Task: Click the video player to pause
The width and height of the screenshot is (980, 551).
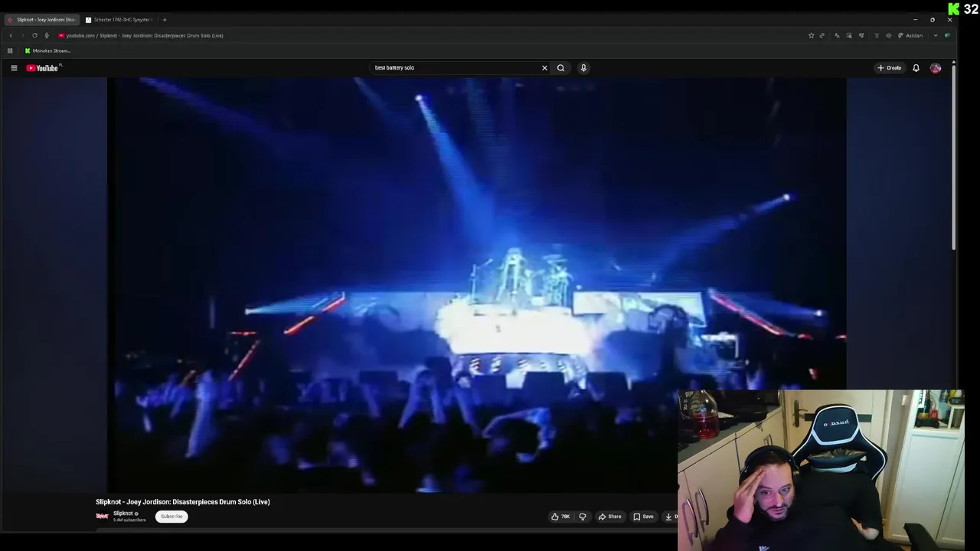Action: [476, 283]
